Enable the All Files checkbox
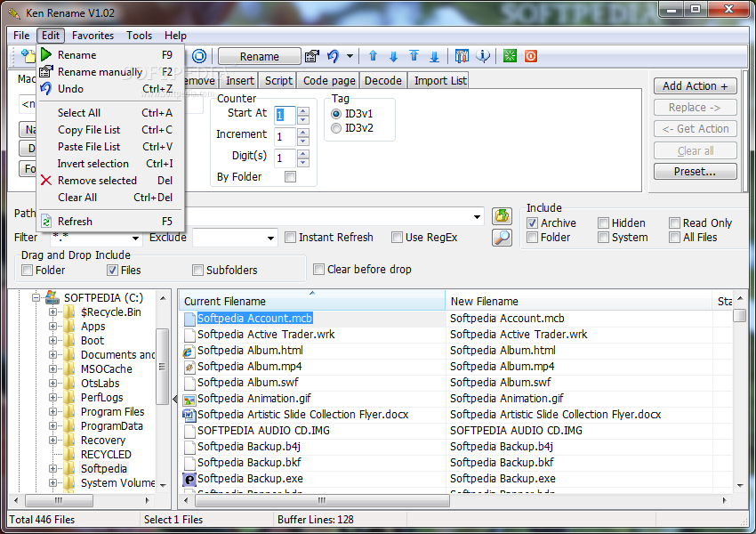 [x=674, y=238]
